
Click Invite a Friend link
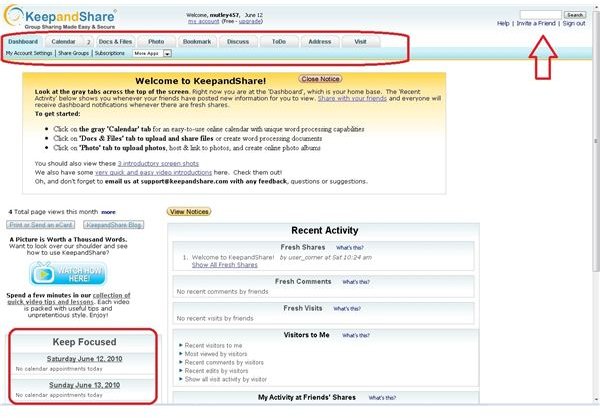point(536,23)
